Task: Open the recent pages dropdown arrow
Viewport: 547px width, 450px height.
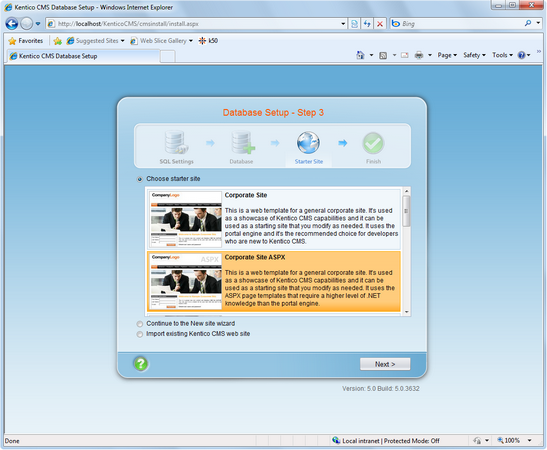Action: coord(38,24)
